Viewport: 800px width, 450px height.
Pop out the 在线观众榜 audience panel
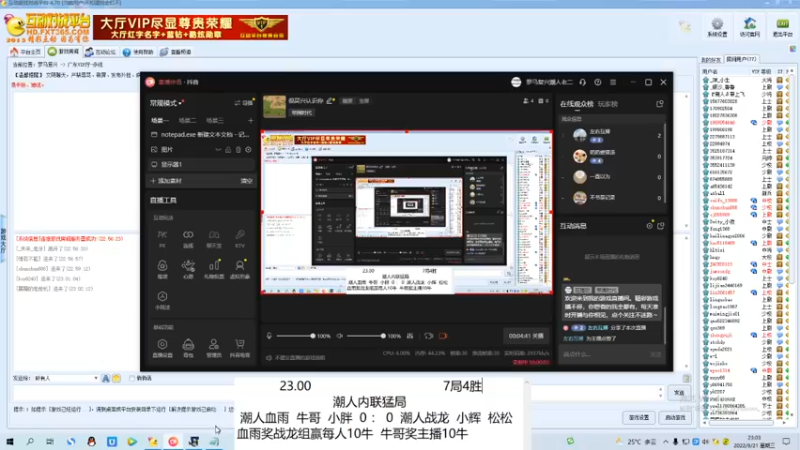click(660, 104)
